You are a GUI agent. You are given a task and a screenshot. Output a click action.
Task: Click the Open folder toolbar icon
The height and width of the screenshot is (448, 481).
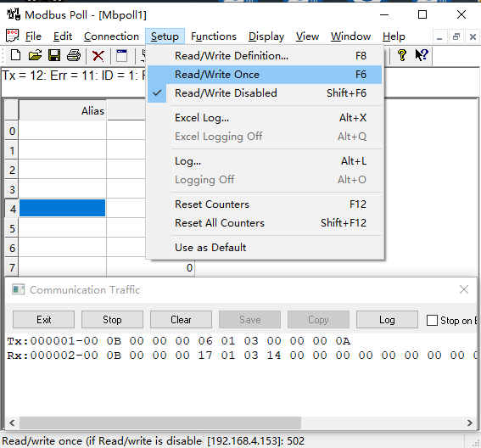[x=35, y=55]
